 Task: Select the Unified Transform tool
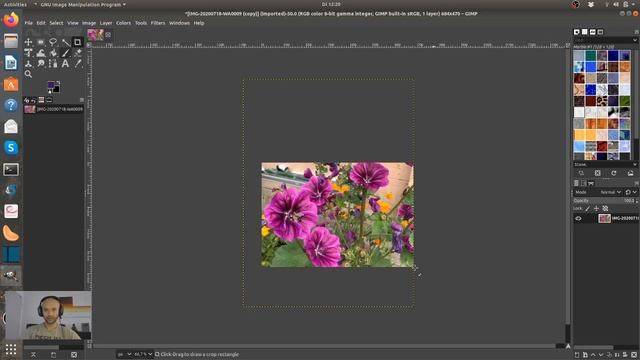28,53
